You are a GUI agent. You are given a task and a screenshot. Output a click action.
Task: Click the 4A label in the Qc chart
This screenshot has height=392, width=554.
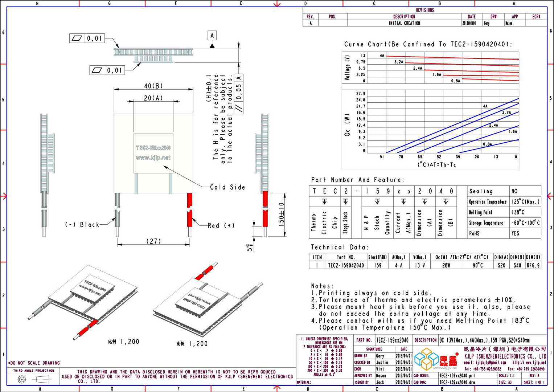(x=485, y=106)
